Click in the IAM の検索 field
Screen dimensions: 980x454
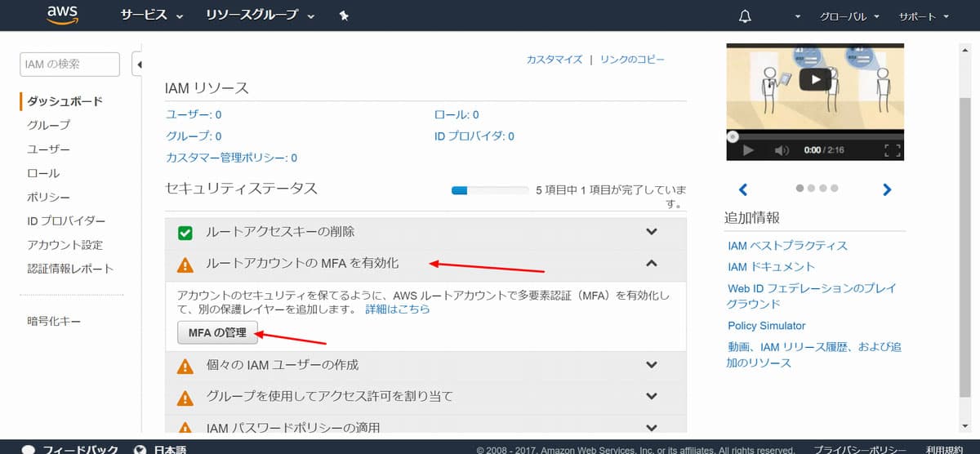click(x=69, y=65)
